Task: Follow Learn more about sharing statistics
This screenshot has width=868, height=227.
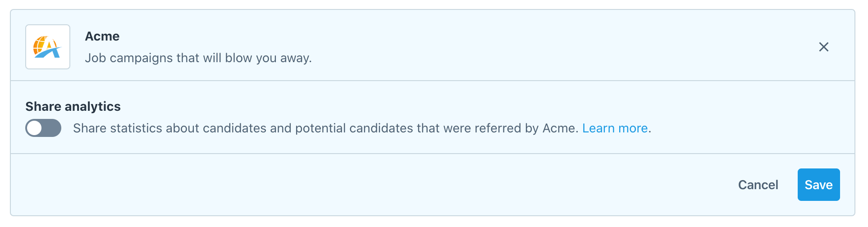Action: point(615,128)
